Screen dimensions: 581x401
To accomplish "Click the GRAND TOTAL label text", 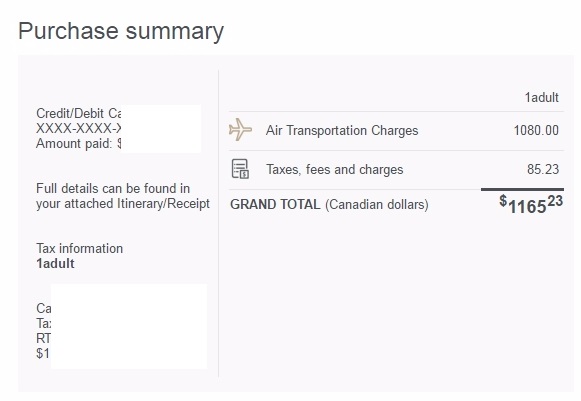I will pos(275,205).
